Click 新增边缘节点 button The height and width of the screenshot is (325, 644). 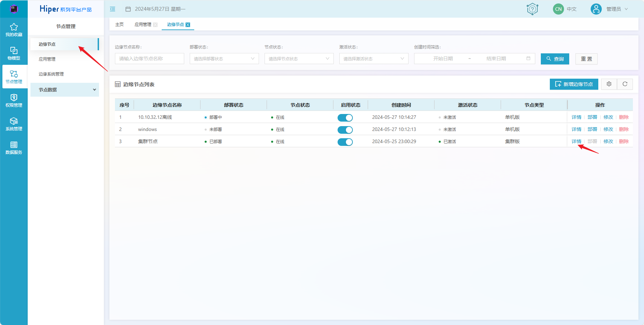coord(574,84)
